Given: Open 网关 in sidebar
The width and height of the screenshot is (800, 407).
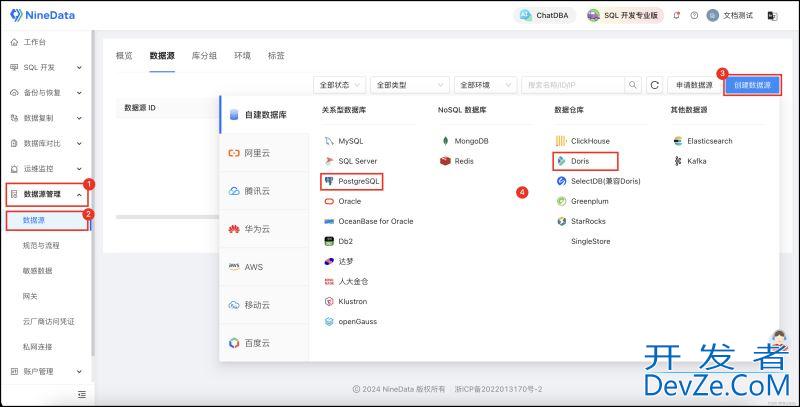Looking at the screenshot, I should tap(30, 296).
